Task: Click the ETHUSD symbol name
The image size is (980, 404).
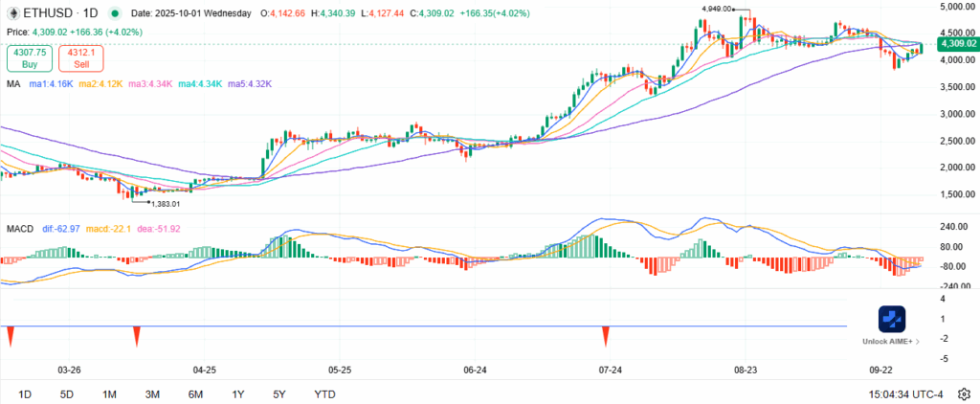Action: pyautogui.click(x=48, y=14)
